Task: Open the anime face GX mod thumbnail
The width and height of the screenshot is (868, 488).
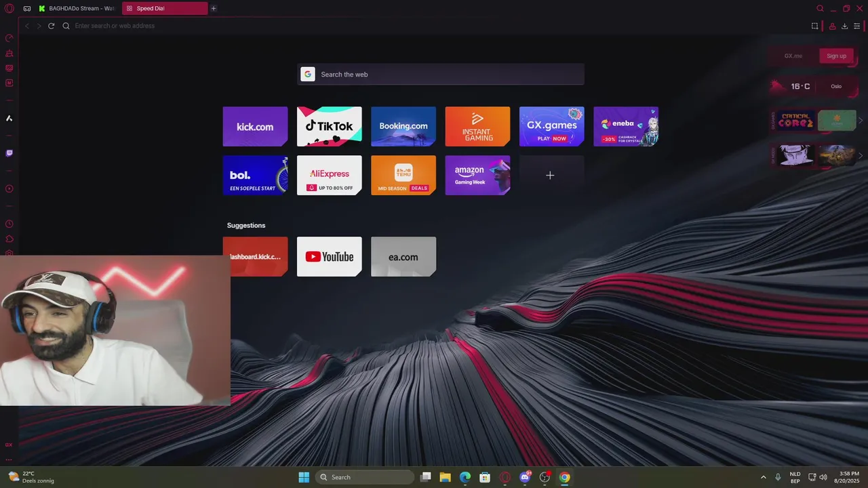Action: tap(795, 155)
